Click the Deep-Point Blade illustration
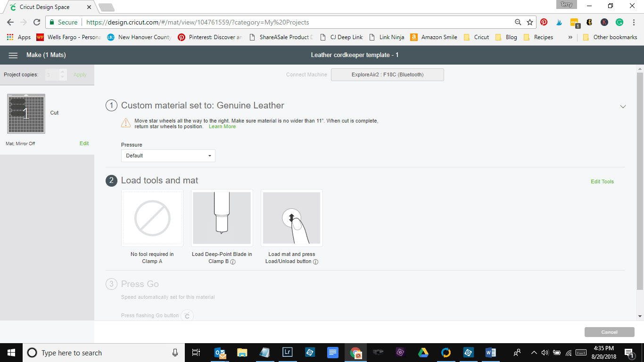Viewport: 644px width, 362px height. 222,218
